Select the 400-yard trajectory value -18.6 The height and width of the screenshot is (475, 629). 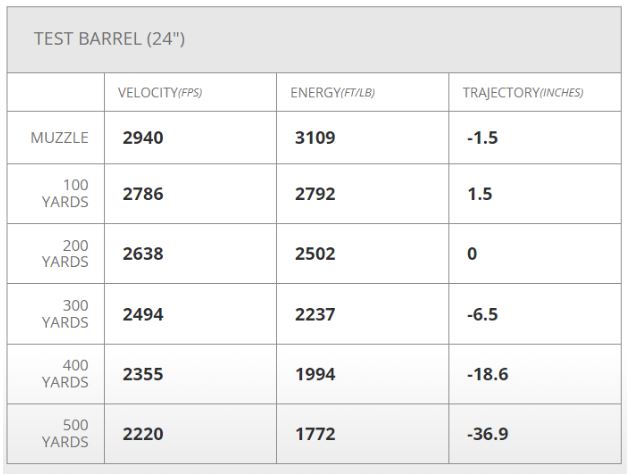click(487, 374)
